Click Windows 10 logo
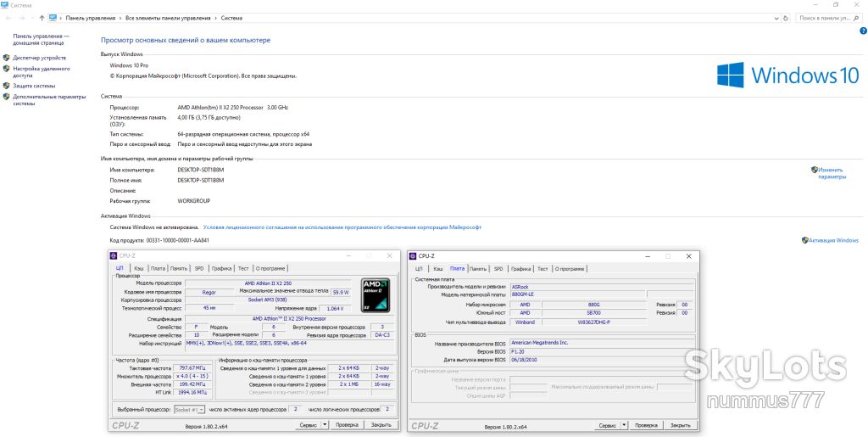Viewport: 868px width, 437px height. click(x=787, y=75)
